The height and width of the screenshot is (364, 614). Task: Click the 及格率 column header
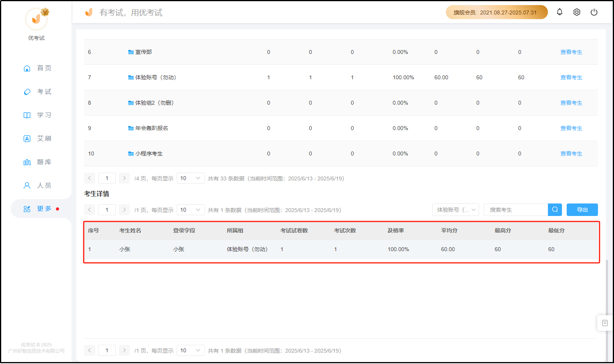pyautogui.click(x=396, y=230)
